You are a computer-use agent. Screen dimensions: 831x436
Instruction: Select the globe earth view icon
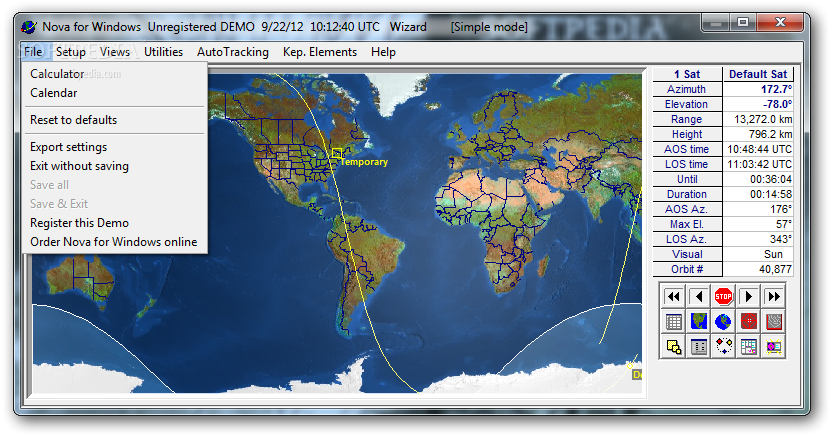pyautogui.click(x=723, y=322)
